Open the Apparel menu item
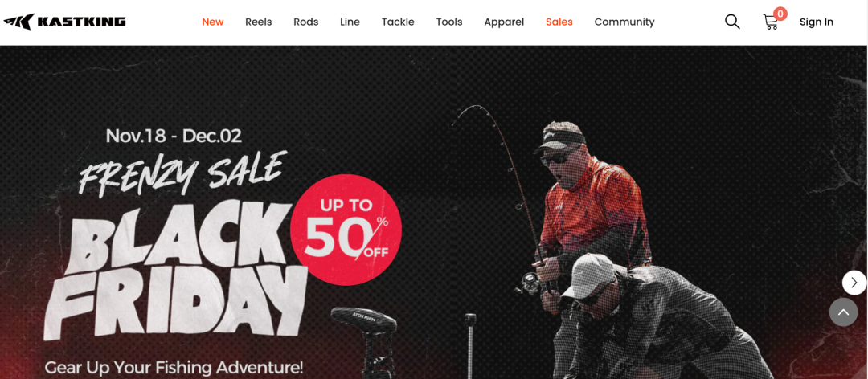Image resolution: width=868 pixels, height=379 pixels. (x=504, y=22)
